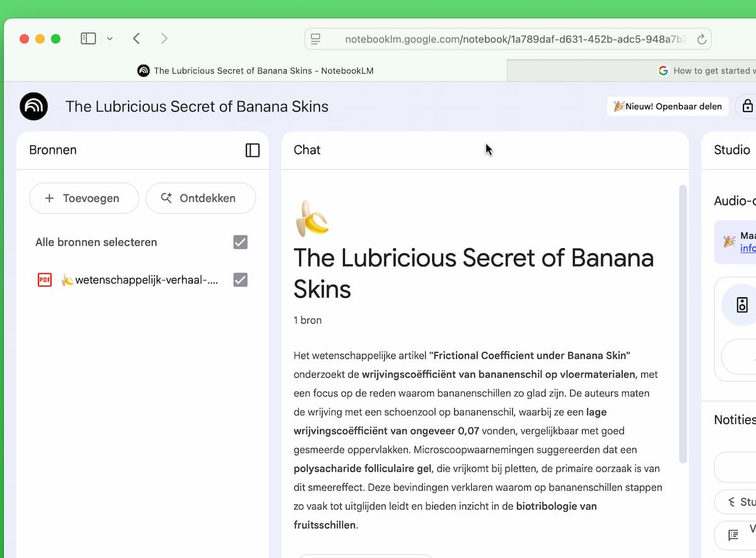Viewport: 756px width, 558px height.
Task: Click the page reader icon in address bar
Action: click(316, 39)
